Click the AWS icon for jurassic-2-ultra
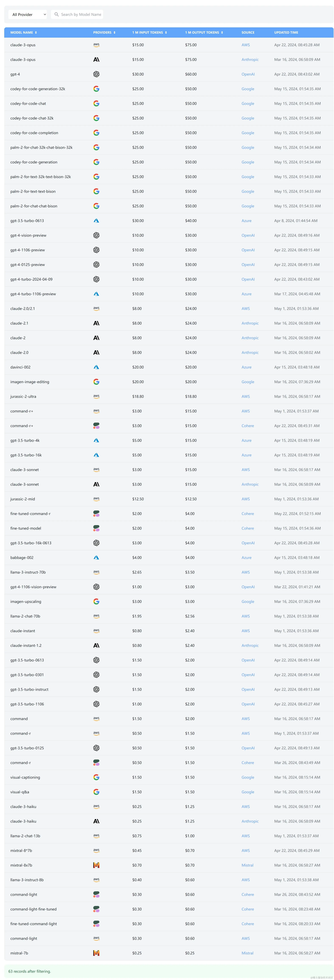 96,396
